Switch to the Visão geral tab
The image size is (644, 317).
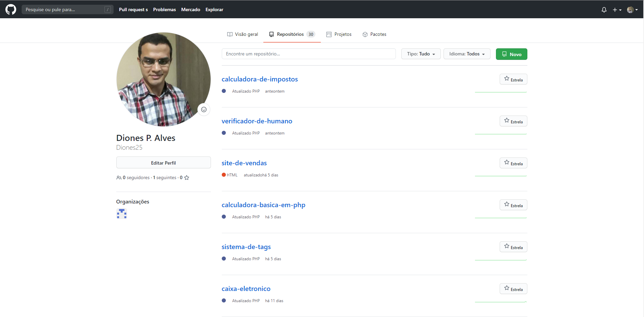243,34
